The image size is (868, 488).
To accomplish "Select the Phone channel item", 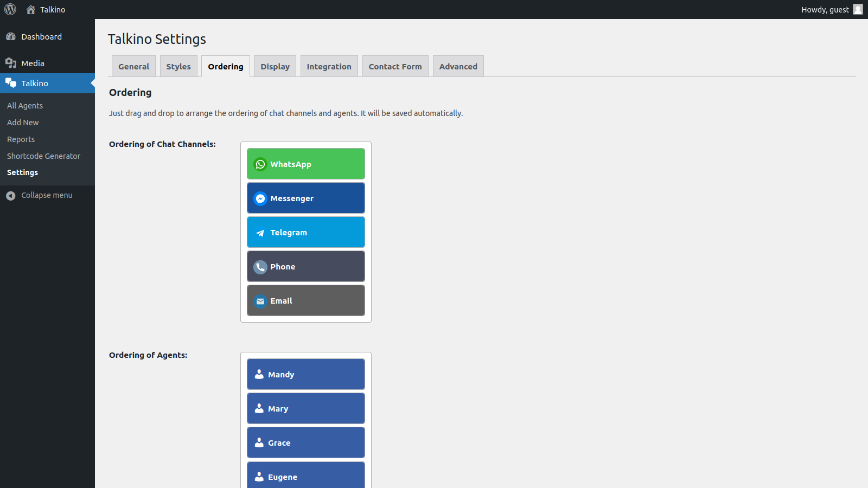I will coord(306,266).
